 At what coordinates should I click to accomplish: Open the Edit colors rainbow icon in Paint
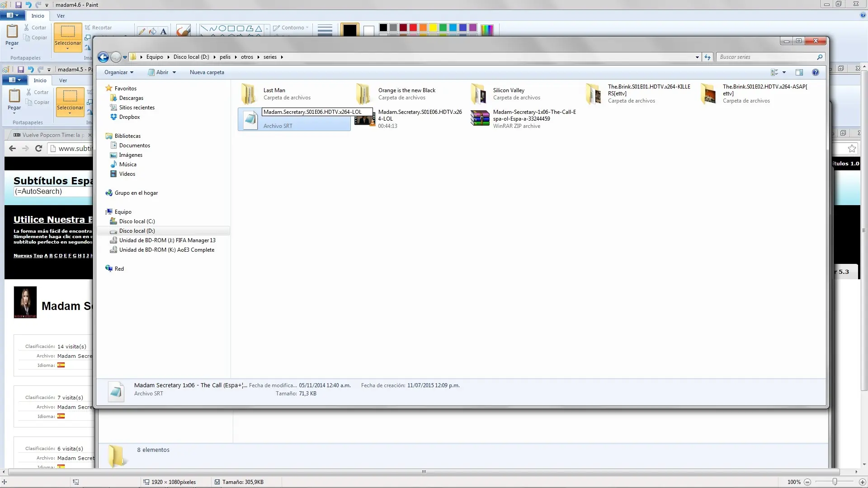coord(487,30)
